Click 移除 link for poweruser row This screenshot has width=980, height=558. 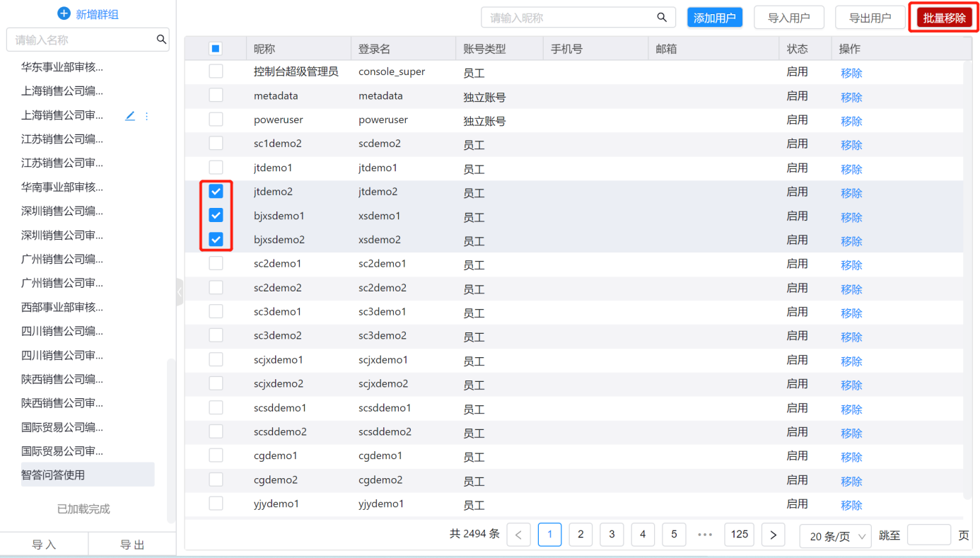[x=851, y=121]
